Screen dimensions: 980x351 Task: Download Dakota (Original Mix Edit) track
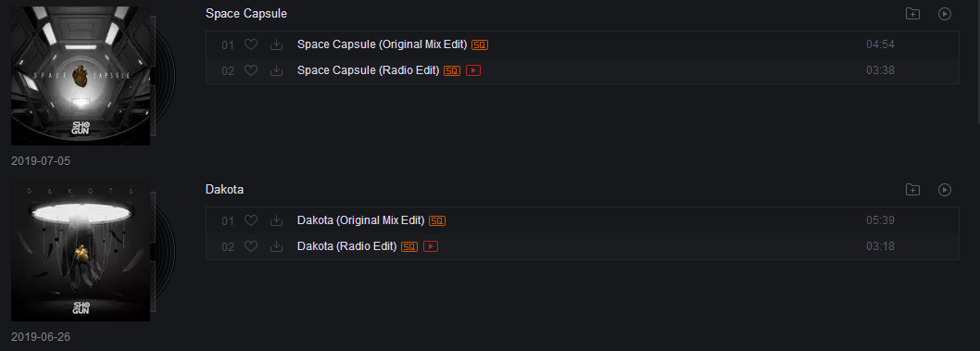[276, 220]
